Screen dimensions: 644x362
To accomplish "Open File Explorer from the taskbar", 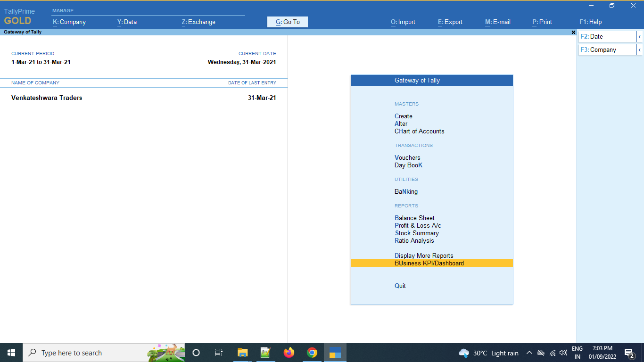I will pos(242,353).
